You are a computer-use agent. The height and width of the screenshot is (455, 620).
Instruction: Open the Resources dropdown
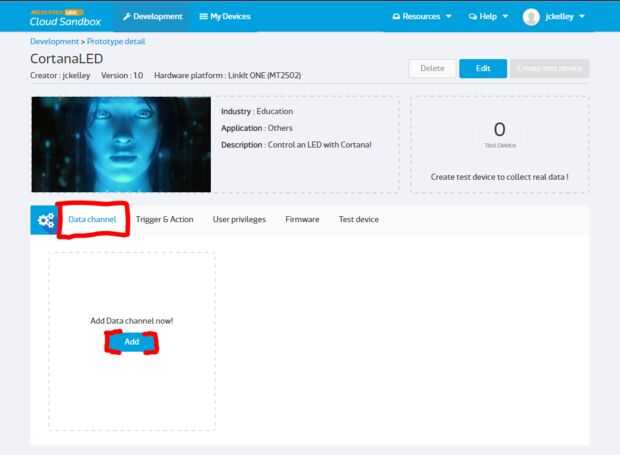point(422,17)
